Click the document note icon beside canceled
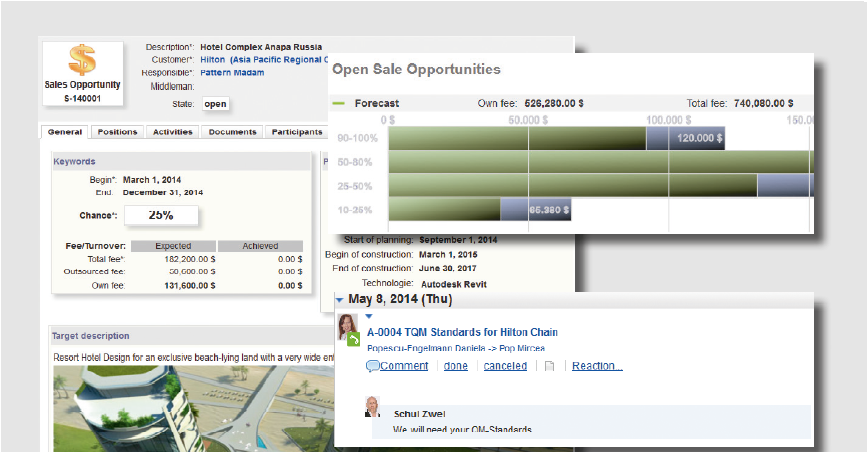 549,366
